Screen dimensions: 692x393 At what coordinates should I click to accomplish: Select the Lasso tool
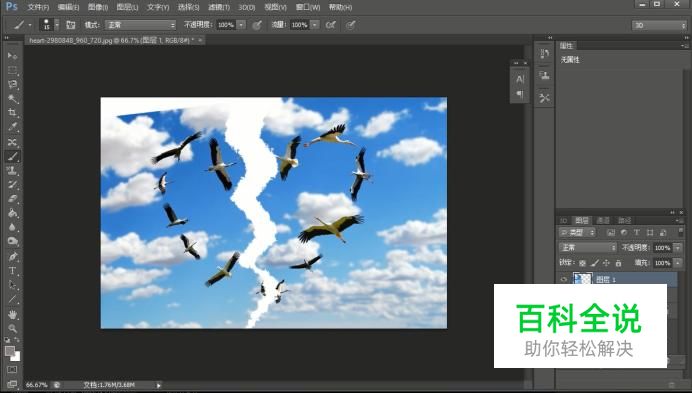point(12,84)
